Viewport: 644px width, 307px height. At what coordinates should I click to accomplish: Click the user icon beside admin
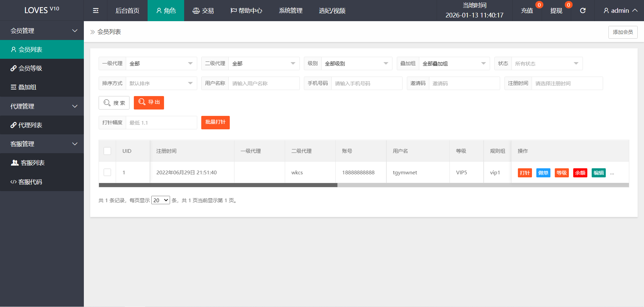pyautogui.click(x=606, y=10)
